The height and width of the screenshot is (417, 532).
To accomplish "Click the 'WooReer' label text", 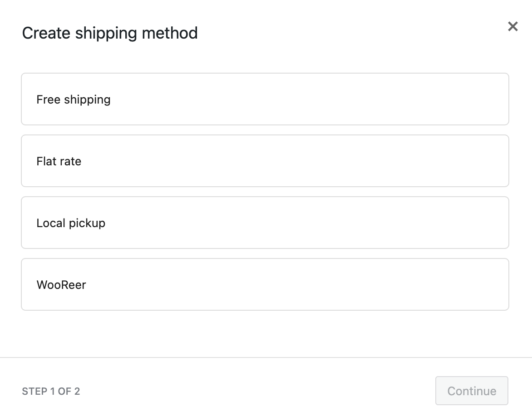I will pyautogui.click(x=61, y=285).
